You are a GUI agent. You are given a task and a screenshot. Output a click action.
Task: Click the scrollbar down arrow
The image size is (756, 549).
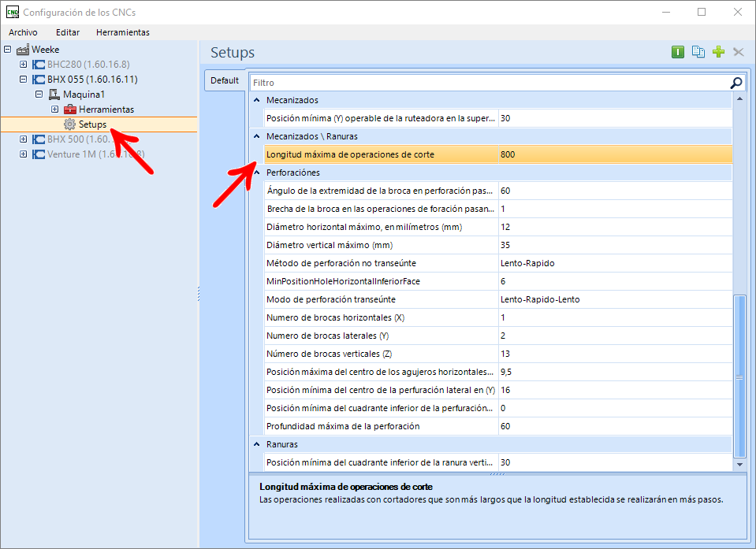pyautogui.click(x=739, y=464)
